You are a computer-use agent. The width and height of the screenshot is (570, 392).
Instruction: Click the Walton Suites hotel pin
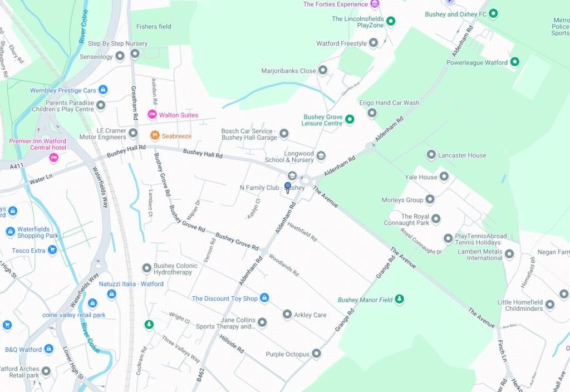pos(152,114)
